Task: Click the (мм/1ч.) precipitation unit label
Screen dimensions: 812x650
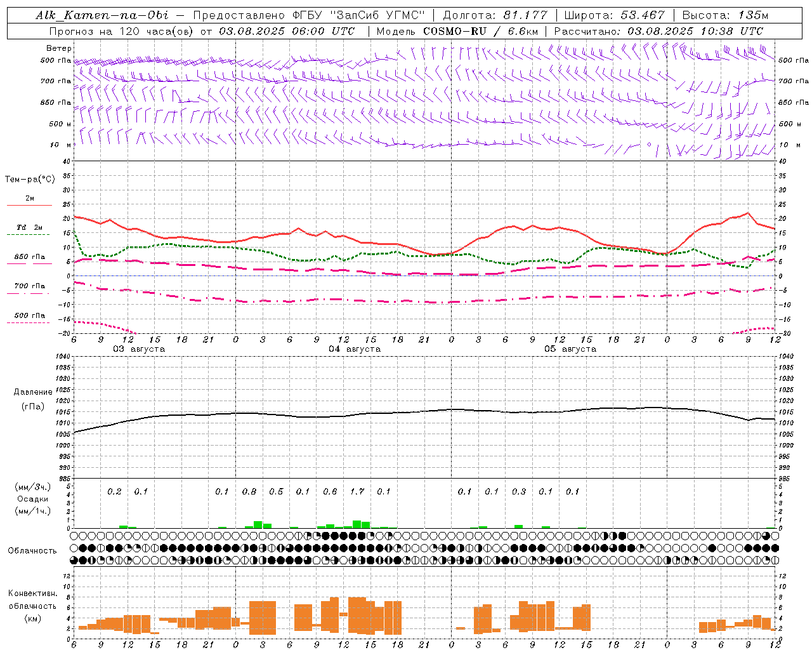Action: (x=33, y=511)
